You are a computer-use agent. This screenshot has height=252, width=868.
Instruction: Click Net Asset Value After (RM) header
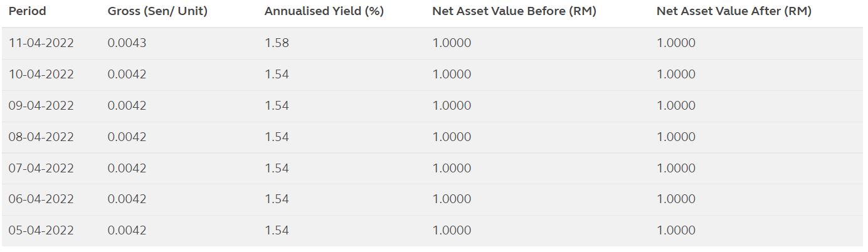pyautogui.click(x=734, y=11)
